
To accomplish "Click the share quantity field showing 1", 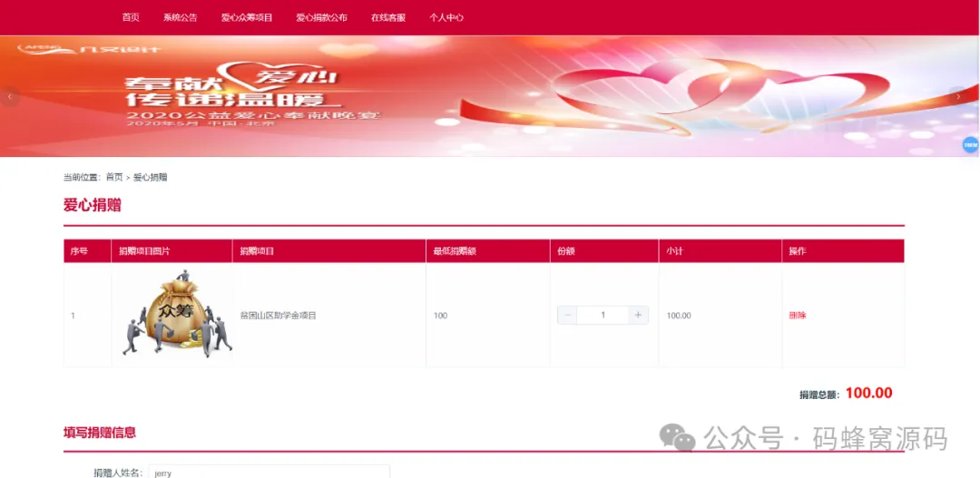I will pyautogui.click(x=603, y=315).
